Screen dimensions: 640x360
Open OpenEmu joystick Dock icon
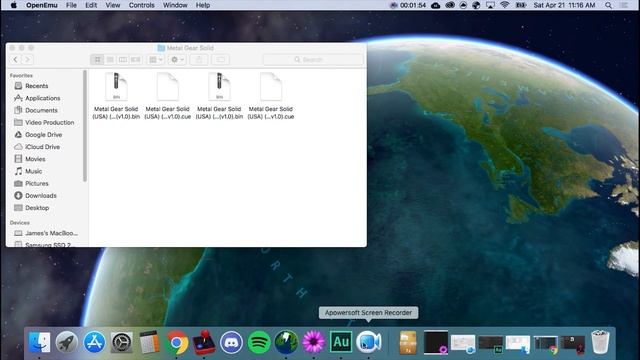coord(204,342)
